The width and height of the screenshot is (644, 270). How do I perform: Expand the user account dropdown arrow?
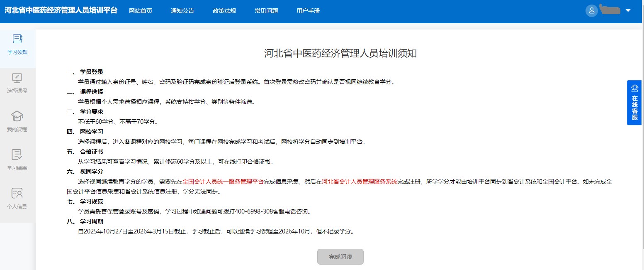[628, 11]
